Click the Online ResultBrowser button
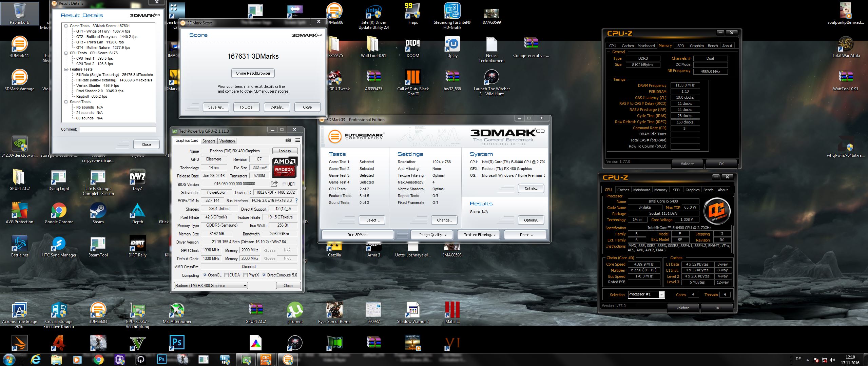868x366 pixels. coord(253,73)
